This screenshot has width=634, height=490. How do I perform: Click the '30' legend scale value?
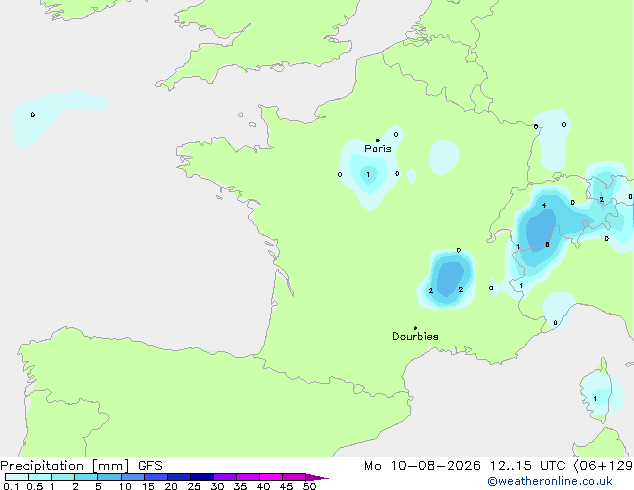coord(217,486)
